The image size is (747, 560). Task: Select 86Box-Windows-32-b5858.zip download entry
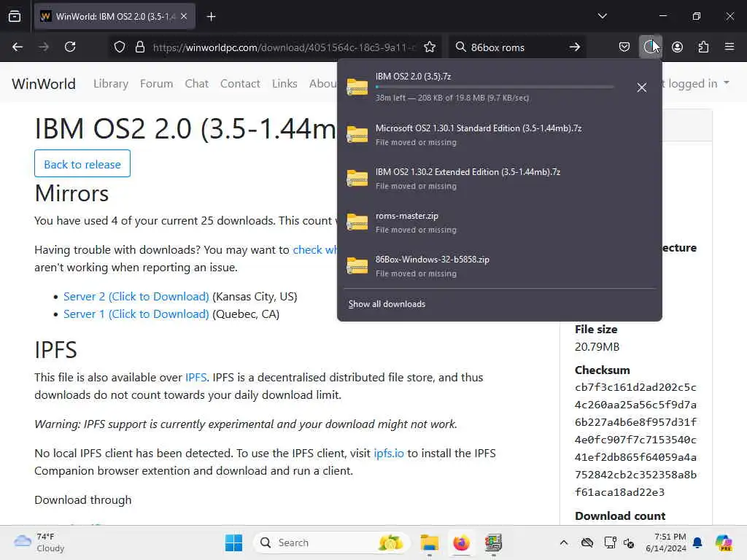click(499, 266)
